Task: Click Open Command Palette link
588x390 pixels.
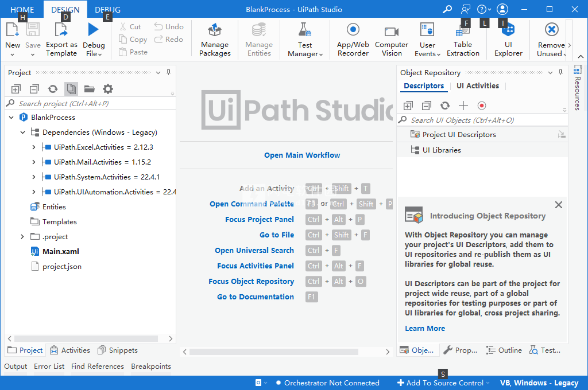Action: [252, 204]
